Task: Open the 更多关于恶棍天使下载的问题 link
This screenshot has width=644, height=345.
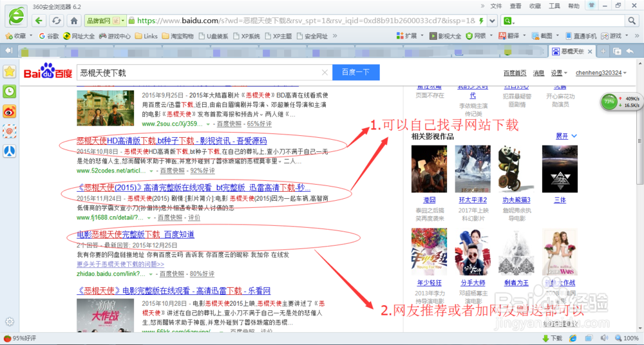Action: [x=120, y=264]
